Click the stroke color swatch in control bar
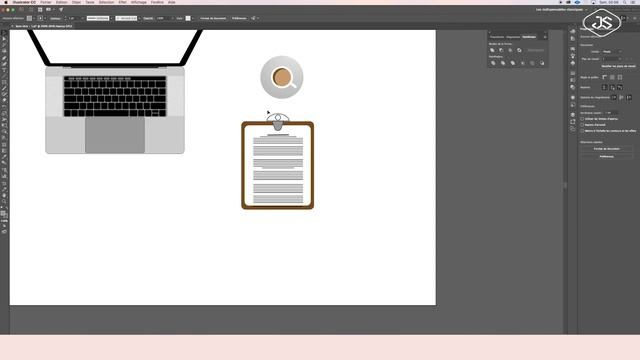640x360 pixels. tap(40, 18)
